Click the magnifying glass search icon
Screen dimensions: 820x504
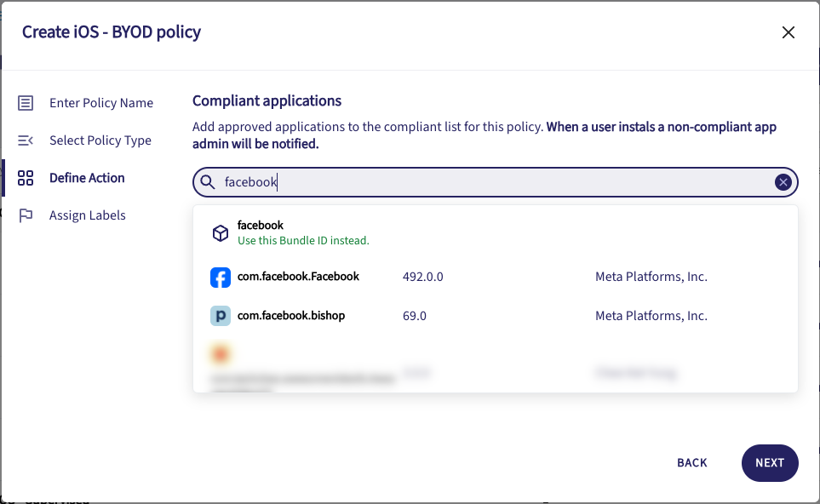208,182
